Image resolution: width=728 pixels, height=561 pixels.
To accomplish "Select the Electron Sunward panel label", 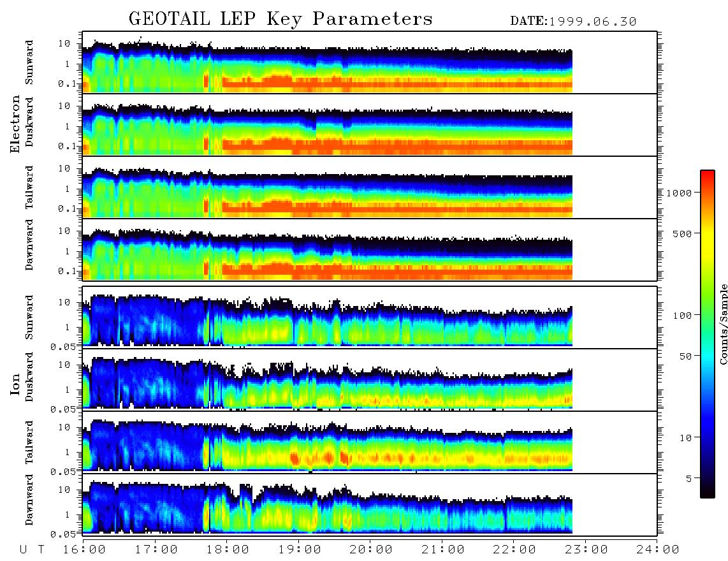I will click(29, 62).
